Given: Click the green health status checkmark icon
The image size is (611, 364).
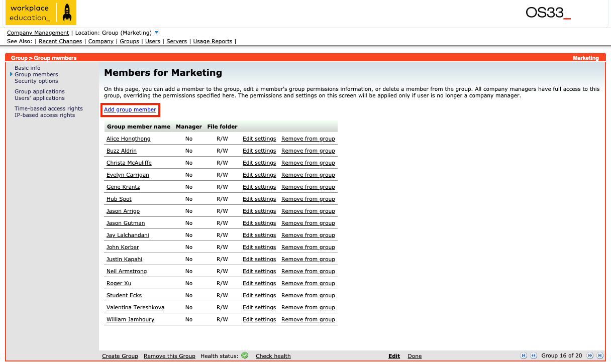Looking at the screenshot, I should [245, 355].
